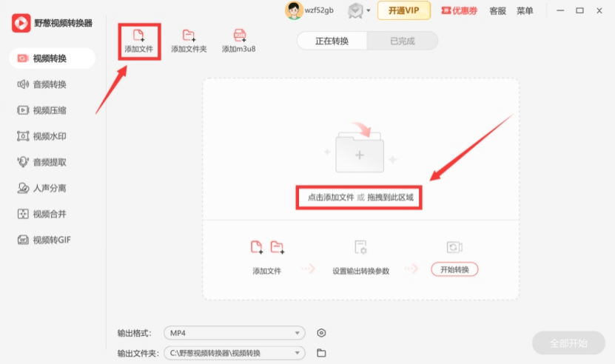Screen dimensions: 615x364
Task: Open output folder browse icon
Action: click(x=321, y=353)
